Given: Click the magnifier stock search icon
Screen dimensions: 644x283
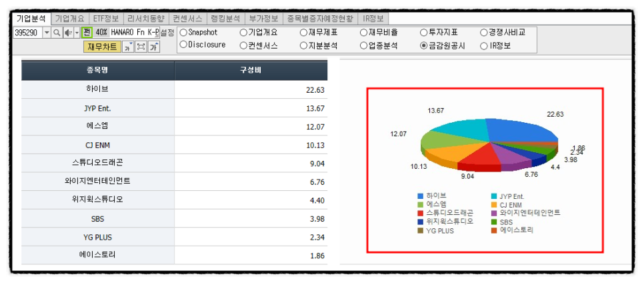Looking at the screenshot, I should (56, 33).
